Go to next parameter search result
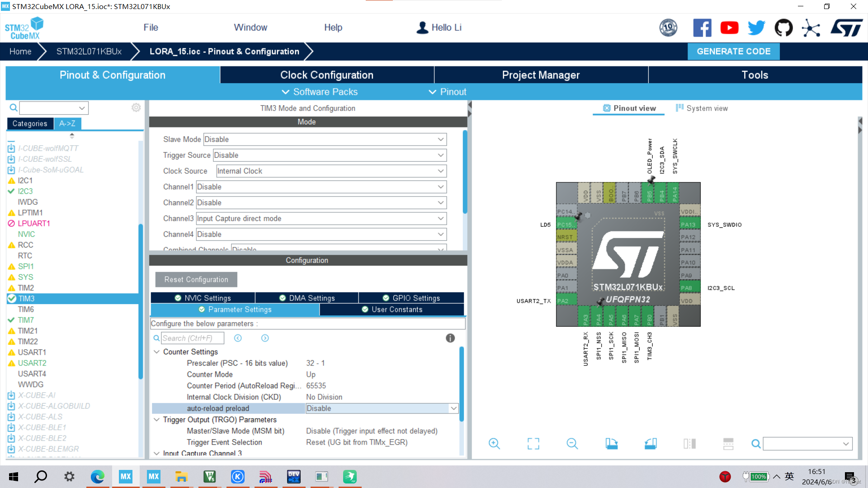Screen dimensions: 868x488 pyautogui.click(x=265, y=338)
